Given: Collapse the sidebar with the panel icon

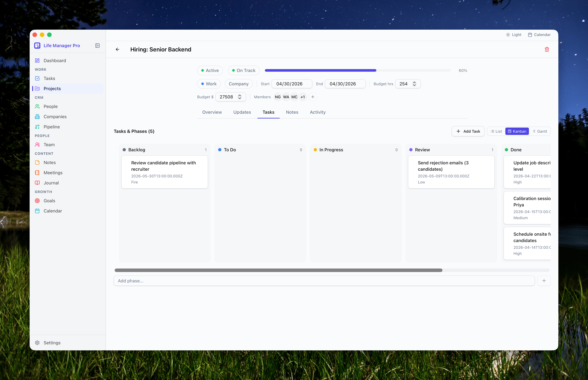Looking at the screenshot, I should pos(97,46).
